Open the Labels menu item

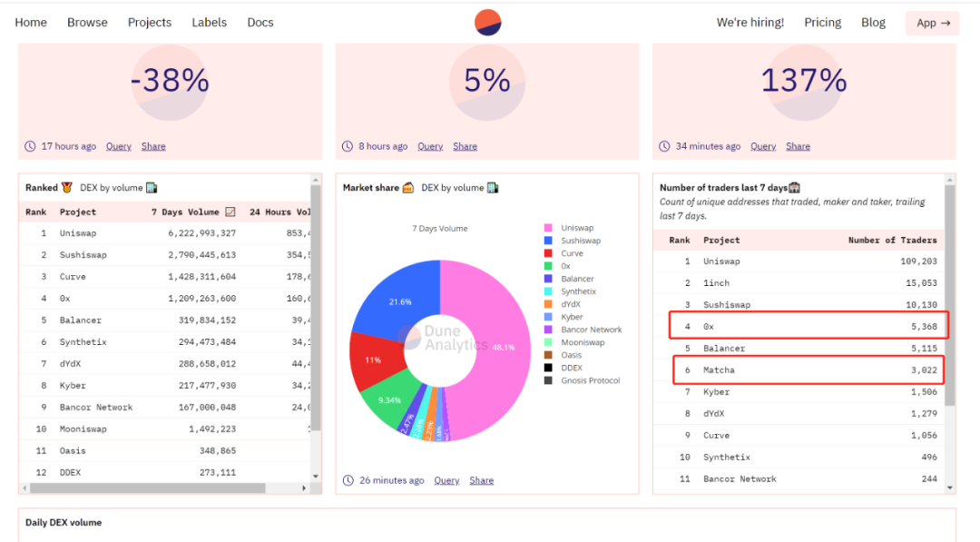(209, 23)
